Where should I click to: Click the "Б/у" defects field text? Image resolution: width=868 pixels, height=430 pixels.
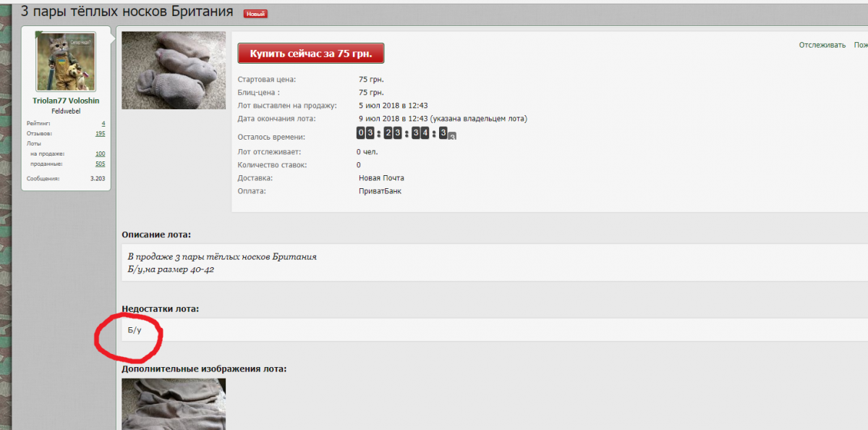click(135, 330)
